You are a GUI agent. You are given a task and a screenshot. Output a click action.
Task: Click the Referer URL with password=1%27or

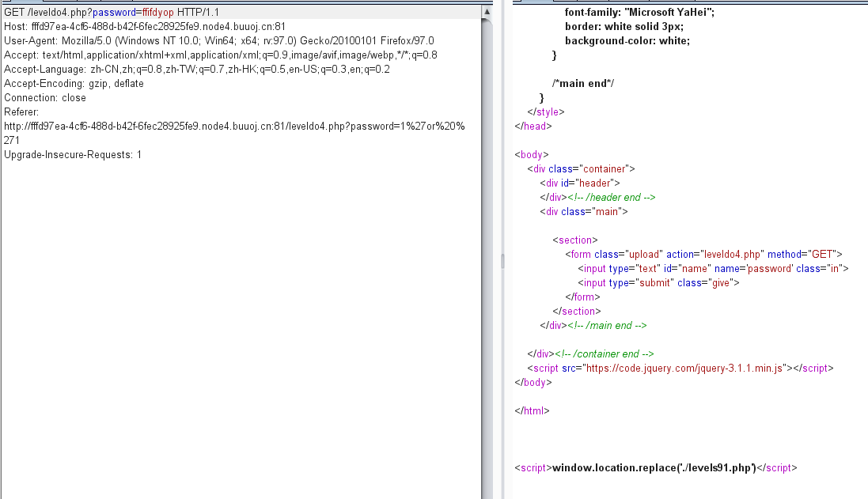tap(234, 134)
